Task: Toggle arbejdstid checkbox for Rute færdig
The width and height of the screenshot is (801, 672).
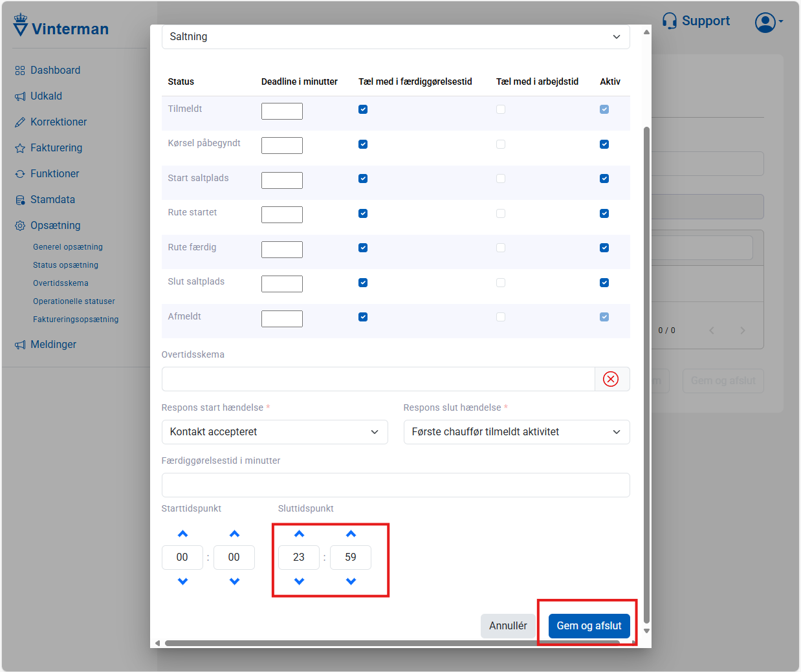Action: [501, 248]
